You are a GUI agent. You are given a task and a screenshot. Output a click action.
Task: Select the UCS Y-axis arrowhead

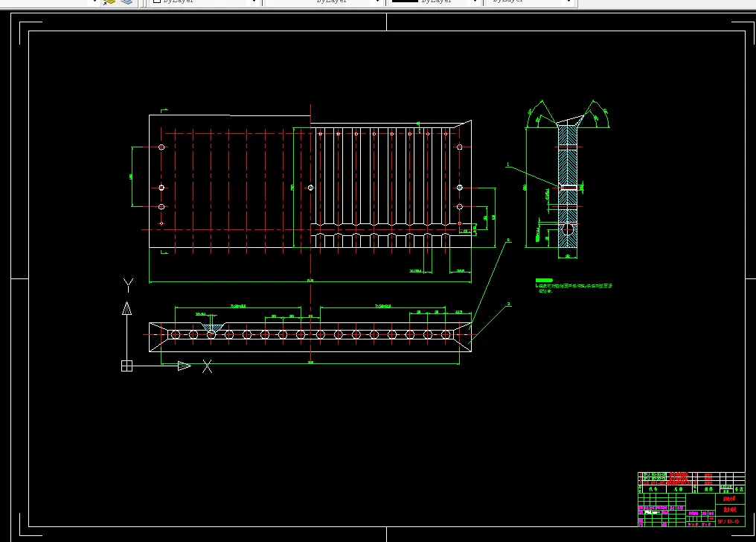tap(126, 308)
